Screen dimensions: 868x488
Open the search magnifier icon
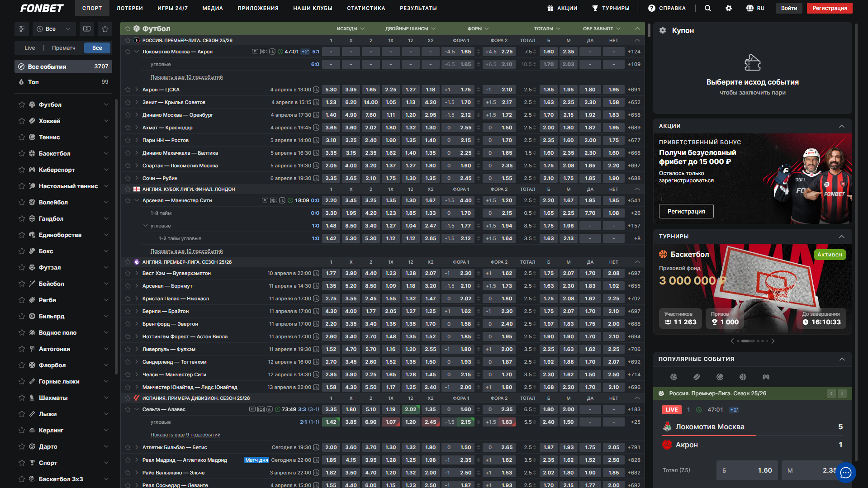pyautogui.click(x=708, y=8)
